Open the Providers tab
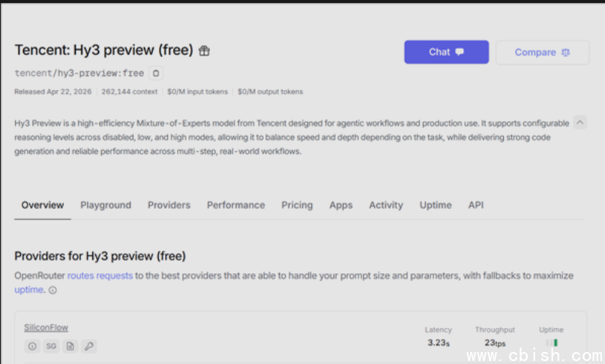Image resolution: width=605 pixels, height=364 pixels. (x=169, y=205)
